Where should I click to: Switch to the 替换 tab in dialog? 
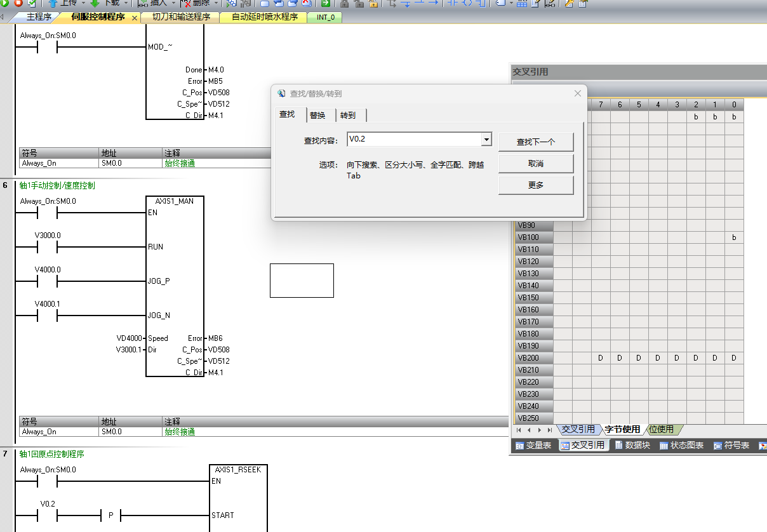pyautogui.click(x=317, y=116)
